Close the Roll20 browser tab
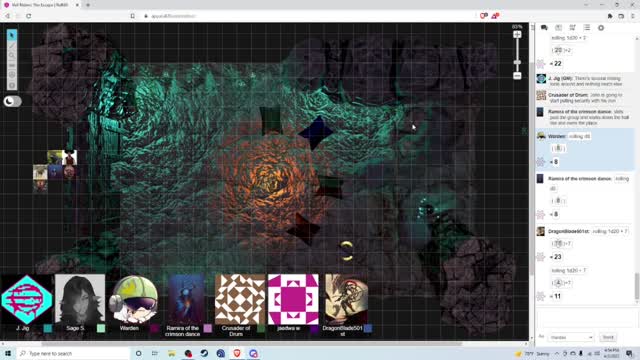Viewport: 640px width, 360px height. (x=78, y=5)
